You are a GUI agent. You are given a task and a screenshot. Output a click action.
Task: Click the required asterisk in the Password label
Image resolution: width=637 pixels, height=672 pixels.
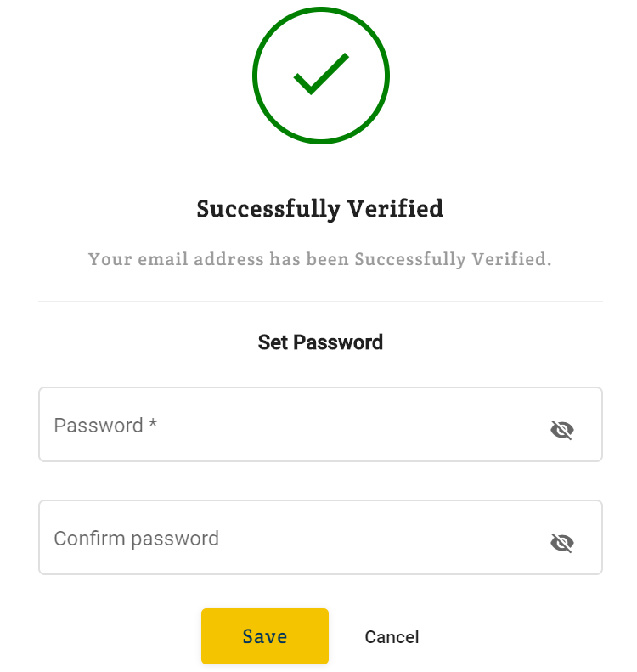click(x=153, y=422)
